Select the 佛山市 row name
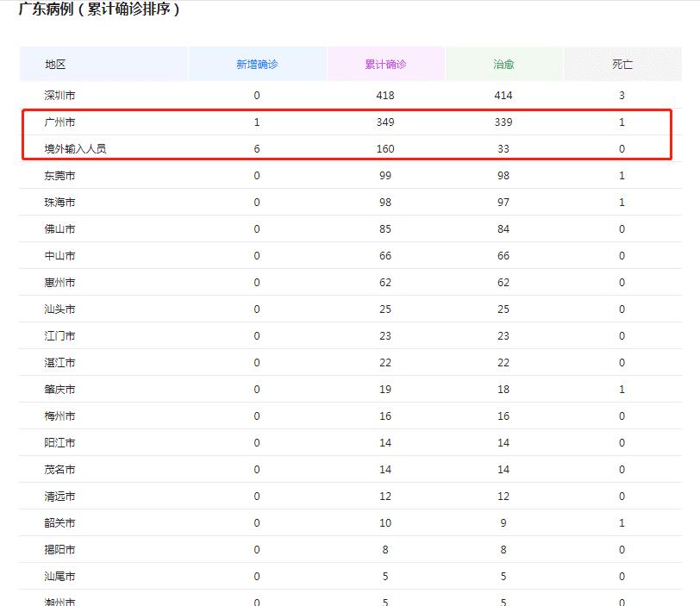 coord(59,229)
